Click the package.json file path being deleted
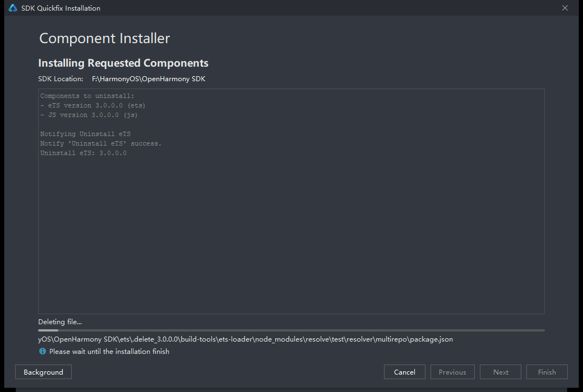Image resolution: width=583 pixels, height=392 pixels. 246,339
